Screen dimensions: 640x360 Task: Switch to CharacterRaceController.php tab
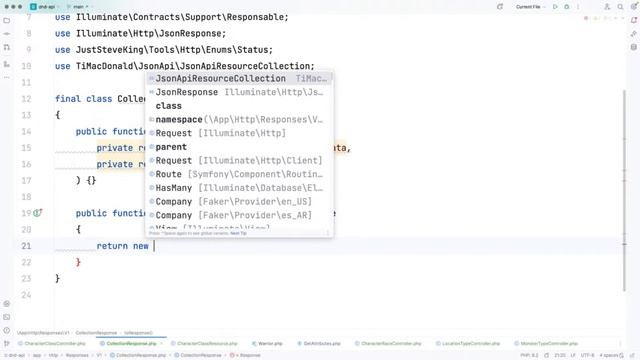point(388,344)
